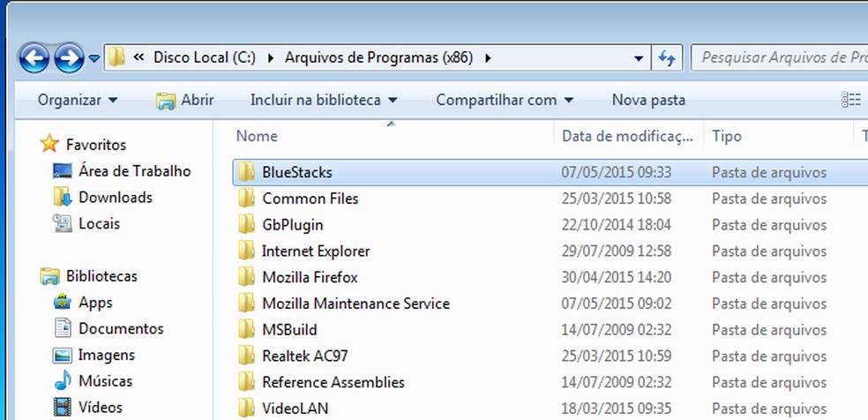
Task: Click the Documentos library icon
Action: (x=63, y=328)
